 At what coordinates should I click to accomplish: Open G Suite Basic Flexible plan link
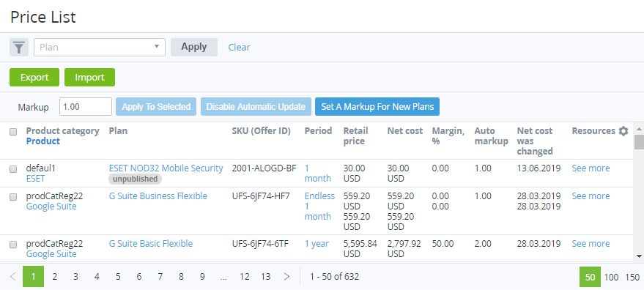[x=151, y=244]
